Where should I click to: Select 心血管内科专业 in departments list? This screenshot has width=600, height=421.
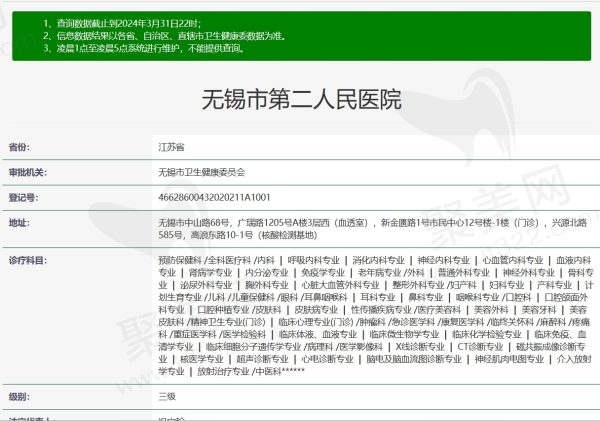pos(513,261)
